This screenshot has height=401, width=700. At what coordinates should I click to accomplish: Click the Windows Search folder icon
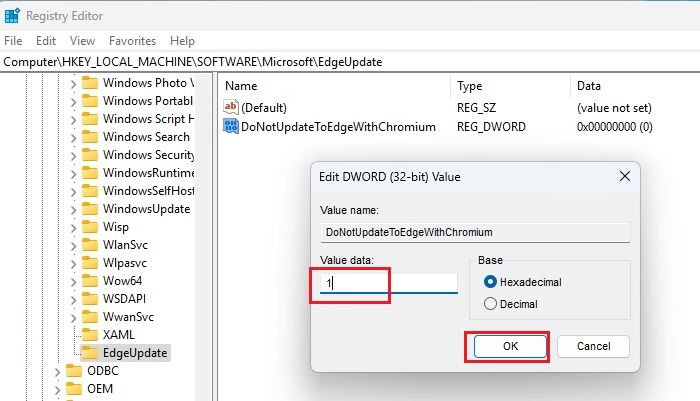coord(90,137)
